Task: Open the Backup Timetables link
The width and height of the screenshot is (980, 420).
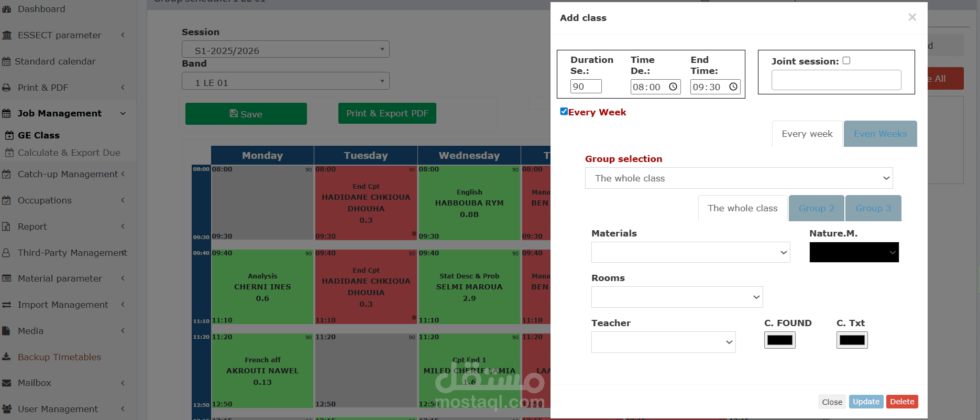Action: (59, 357)
